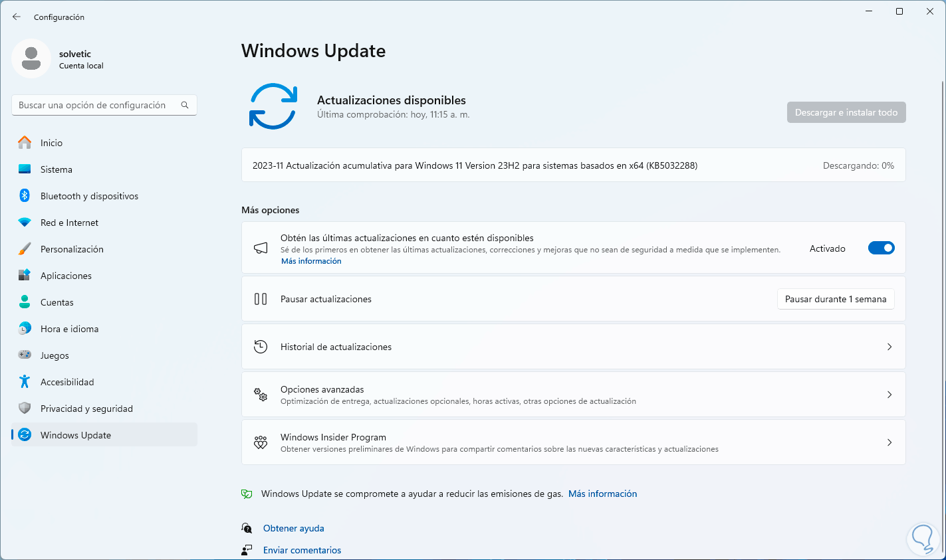Screen dimensions: 946x560
Task: Click the KB5032288 cumulative update row
Action: (573, 165)
